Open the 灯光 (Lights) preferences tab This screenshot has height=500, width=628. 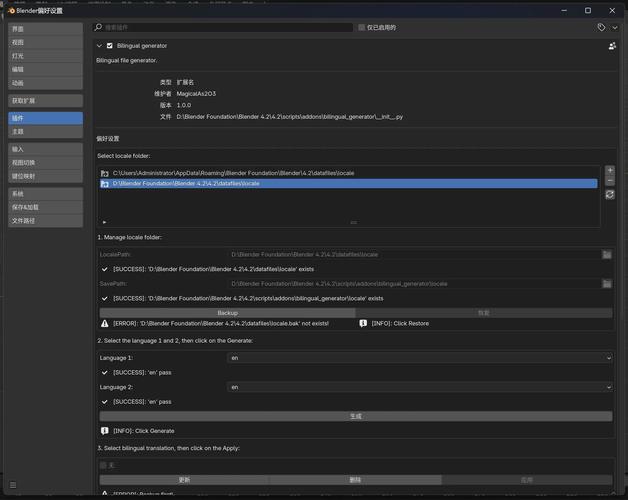tap(45, 56)
